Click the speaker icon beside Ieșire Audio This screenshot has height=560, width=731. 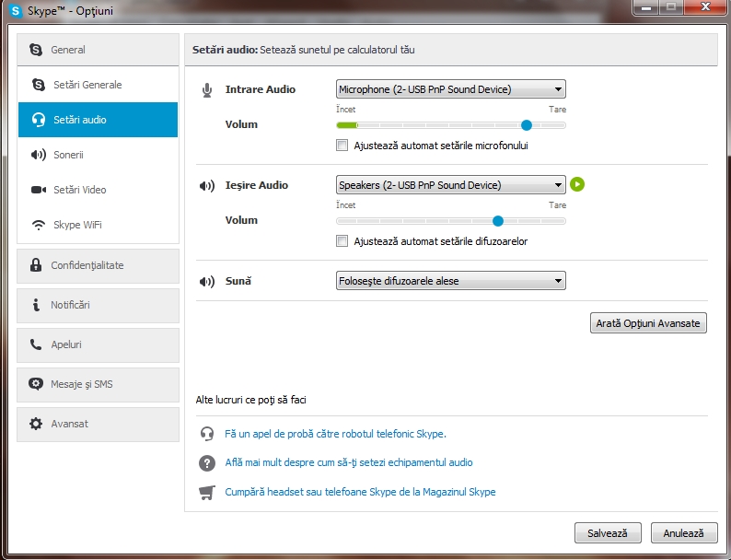click(207, 185)
